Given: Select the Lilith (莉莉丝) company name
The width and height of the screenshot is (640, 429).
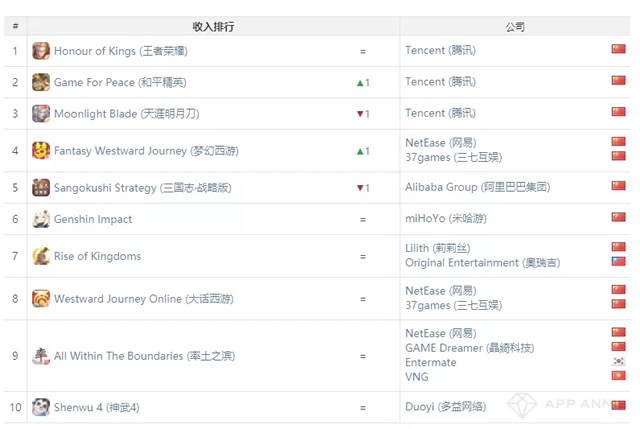Looking at the screenshot, I should coord(437,248).
